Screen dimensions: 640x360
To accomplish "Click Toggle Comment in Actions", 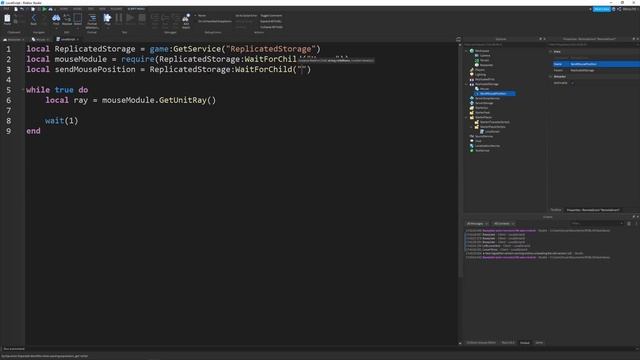I will pyautogui.click(x=271, y=16).
